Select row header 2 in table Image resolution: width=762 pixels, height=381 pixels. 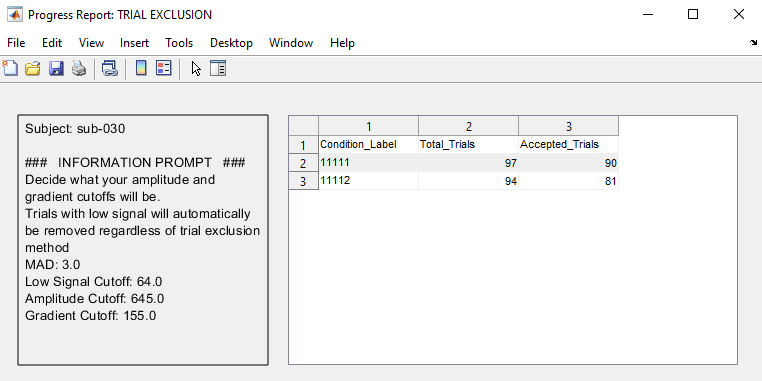tap(304, 163)
